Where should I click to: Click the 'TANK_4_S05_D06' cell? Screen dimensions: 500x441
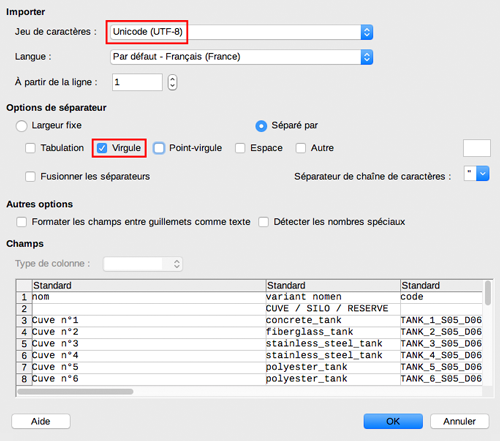click(441, 355)
